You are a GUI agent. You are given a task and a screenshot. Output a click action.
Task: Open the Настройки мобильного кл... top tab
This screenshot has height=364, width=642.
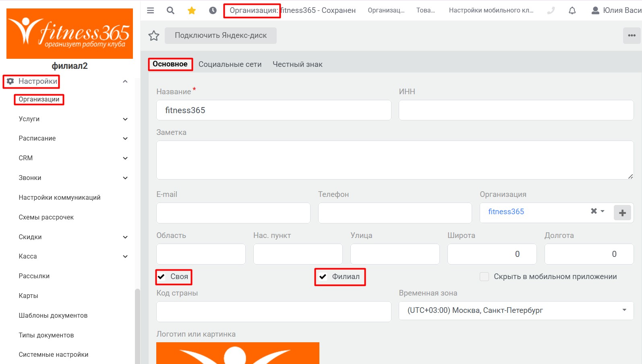[491, 10]
